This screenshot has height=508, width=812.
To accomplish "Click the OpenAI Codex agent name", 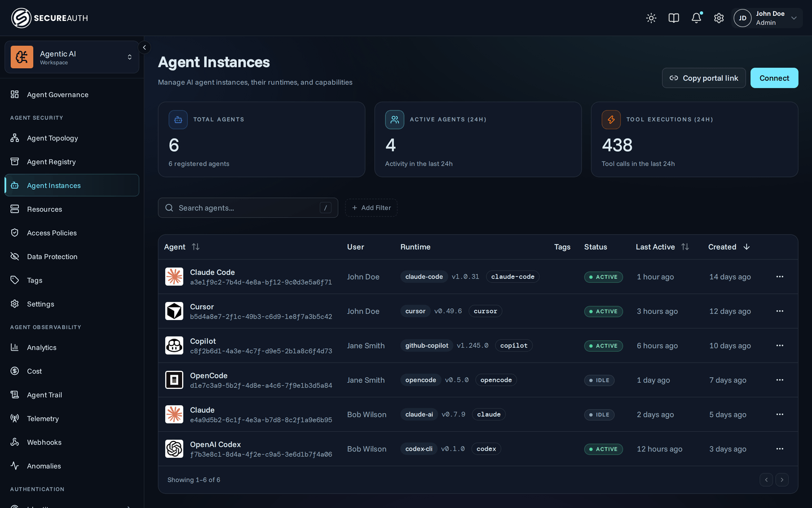I will (215, 444).
